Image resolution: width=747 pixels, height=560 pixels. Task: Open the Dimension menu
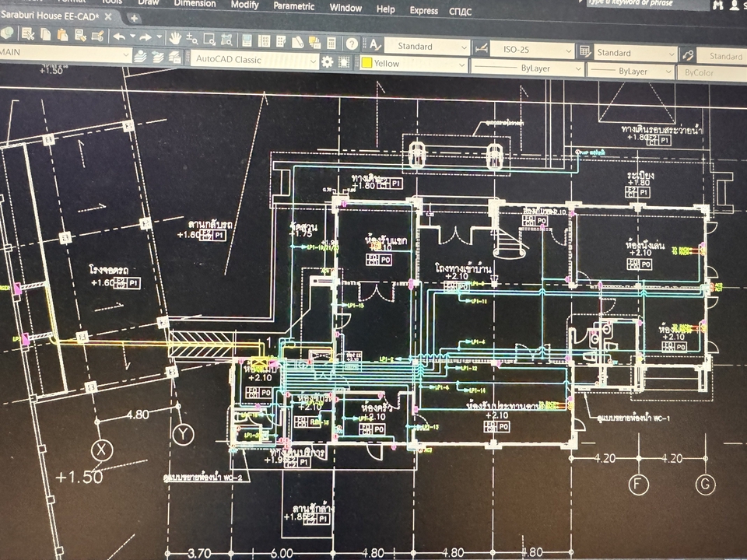coord(195,3)
